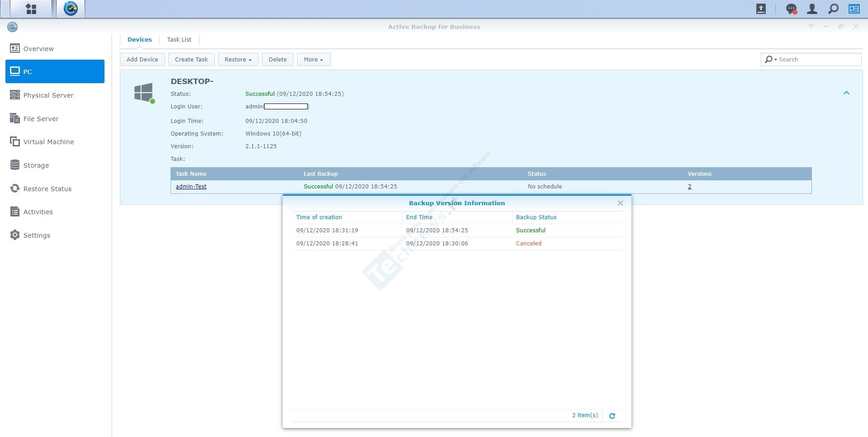Sort by End Time column
This screenshot has height=437, width=868.
[457, 217]
